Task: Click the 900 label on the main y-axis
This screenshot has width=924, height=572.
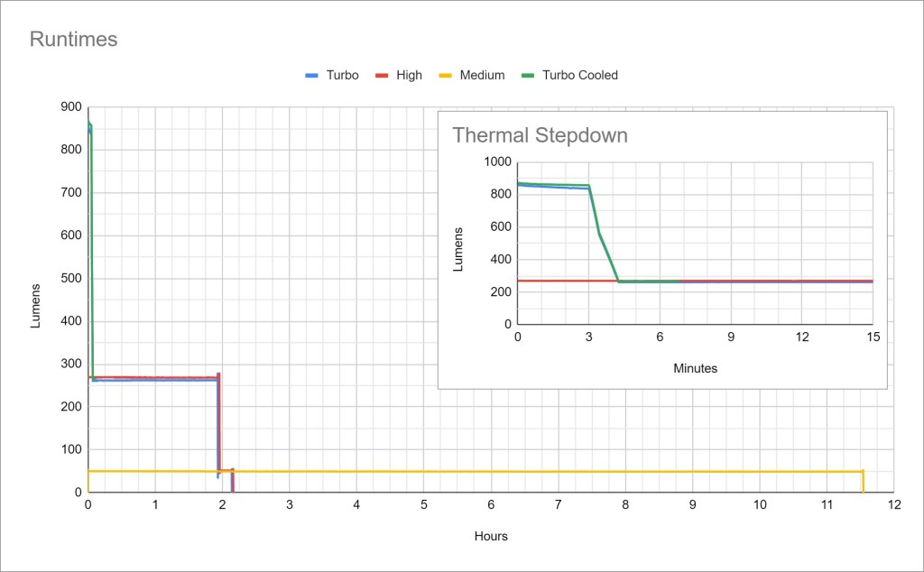Action: (69, 107)
